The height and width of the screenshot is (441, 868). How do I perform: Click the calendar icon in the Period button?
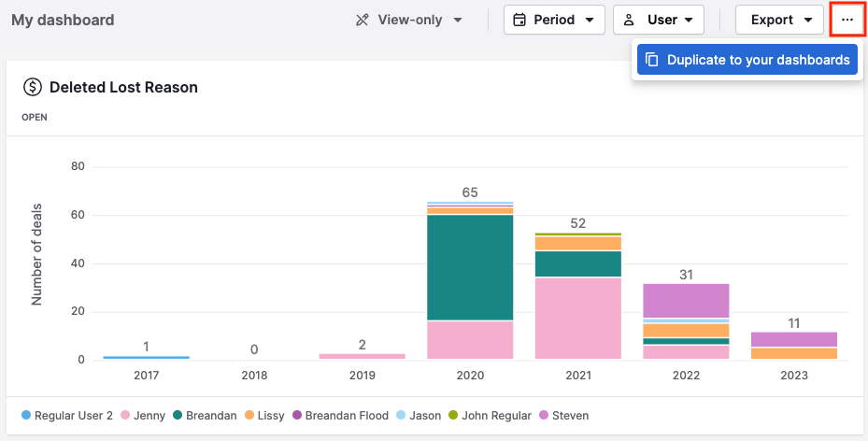pos(520,20)
